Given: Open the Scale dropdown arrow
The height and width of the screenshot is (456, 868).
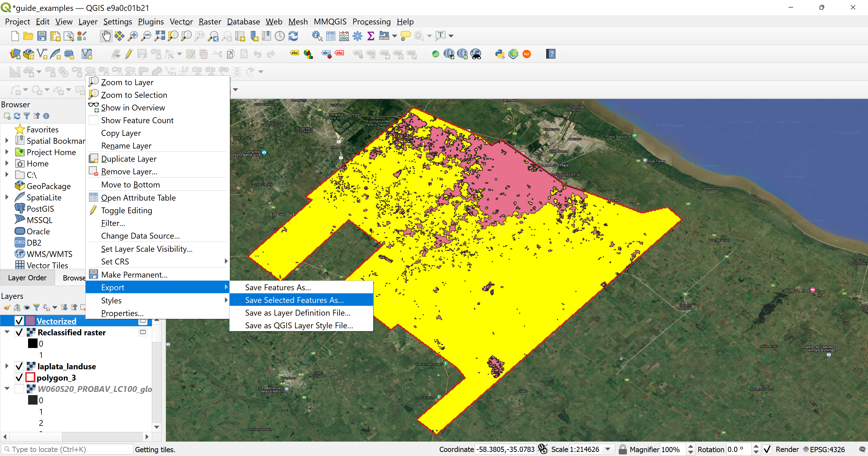Looking at the screenshot, I should pyautogui.click(x=608, y=449).
